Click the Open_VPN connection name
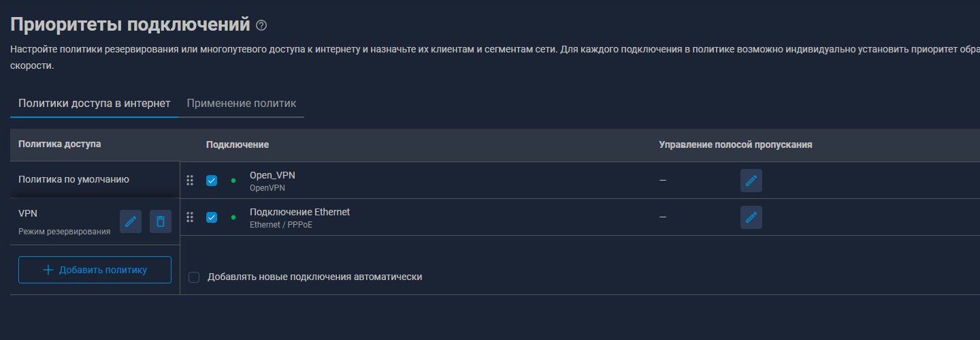Screen dimensions: 980x340 point(272,175)
